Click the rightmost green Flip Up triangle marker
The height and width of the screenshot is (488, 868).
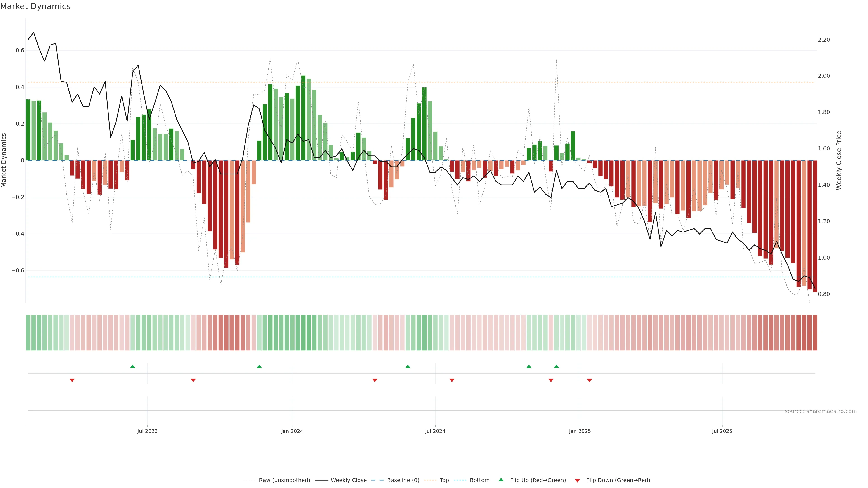pos(556,366)
